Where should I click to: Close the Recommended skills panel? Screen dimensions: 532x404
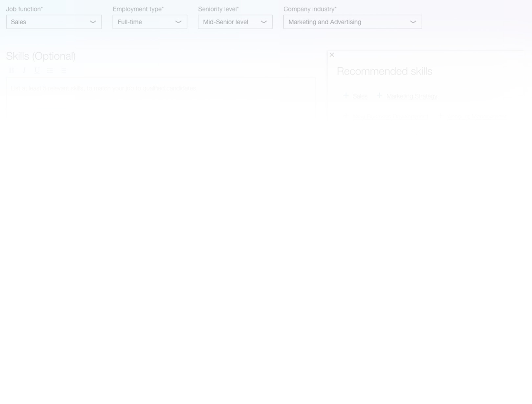pos(332,55)
